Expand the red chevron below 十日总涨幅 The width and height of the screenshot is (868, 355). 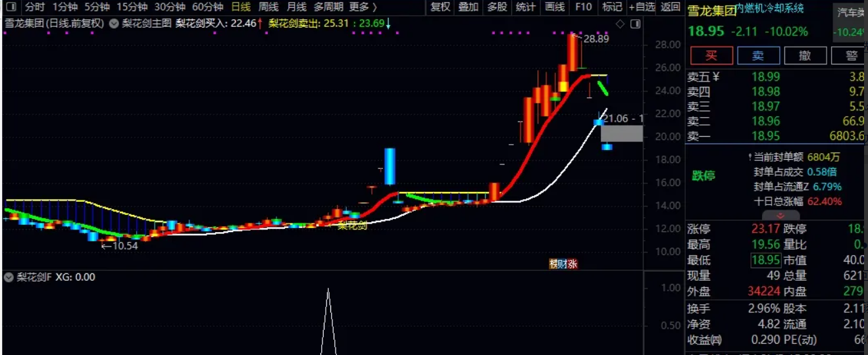coord(780,216)
